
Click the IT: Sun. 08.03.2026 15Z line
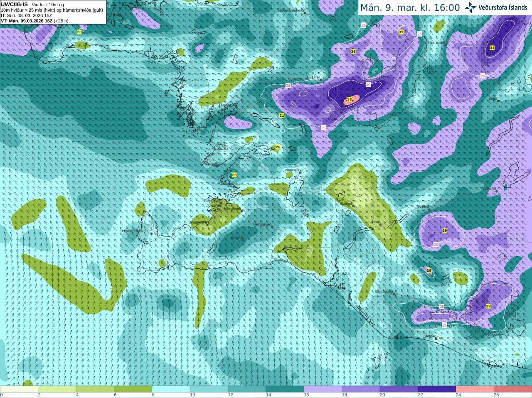click(26, 15)
